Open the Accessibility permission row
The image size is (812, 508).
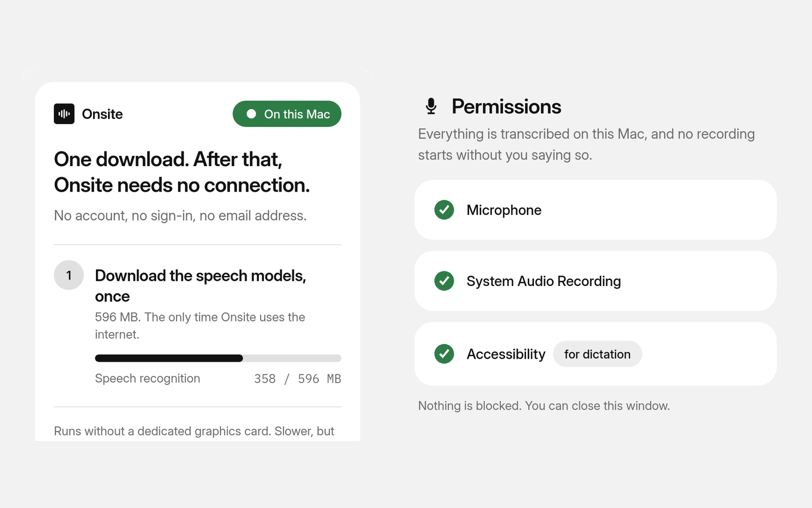point(595,354)
